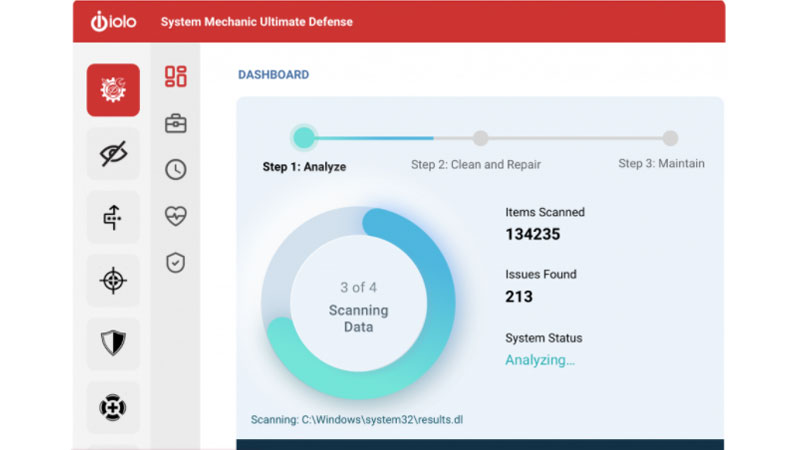Viewport: 800px width, 450px height.
Task: Click the Scanning Data text
Action: click(x=359, y=318)
